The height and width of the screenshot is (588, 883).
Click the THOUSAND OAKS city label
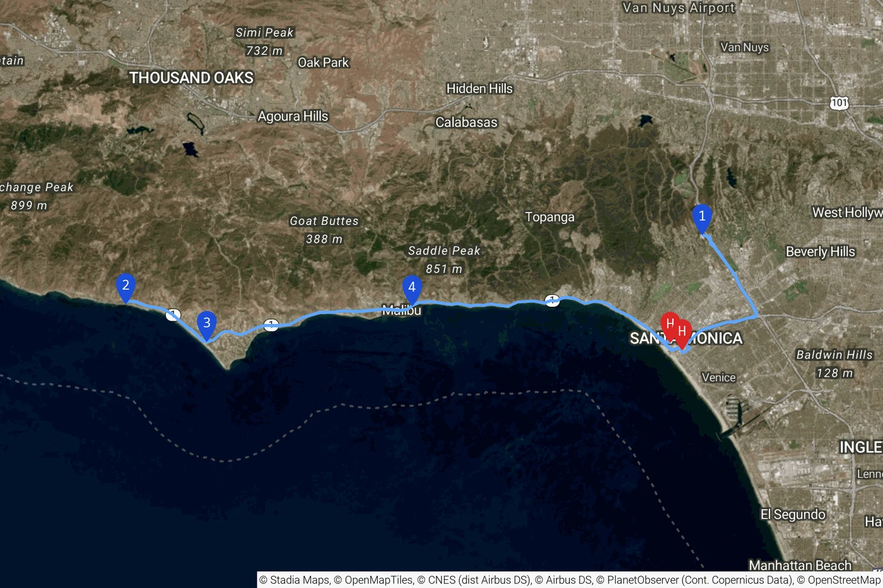191,78
